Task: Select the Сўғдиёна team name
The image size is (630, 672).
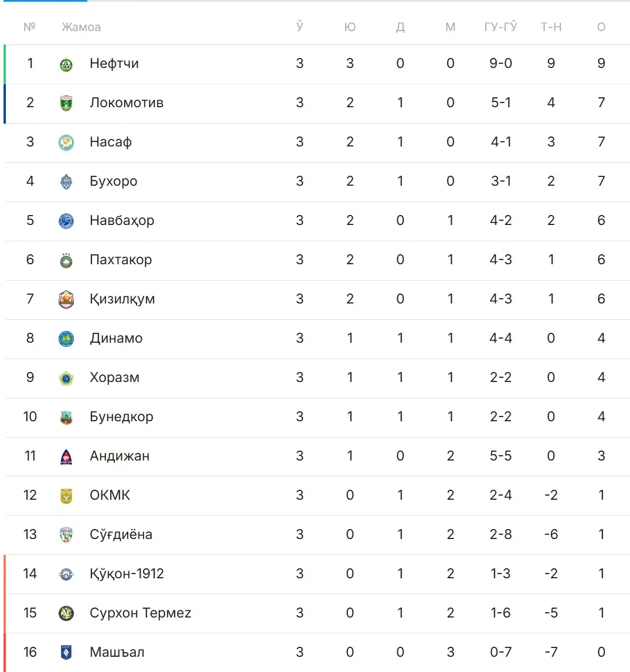Action: click(121, 534)
